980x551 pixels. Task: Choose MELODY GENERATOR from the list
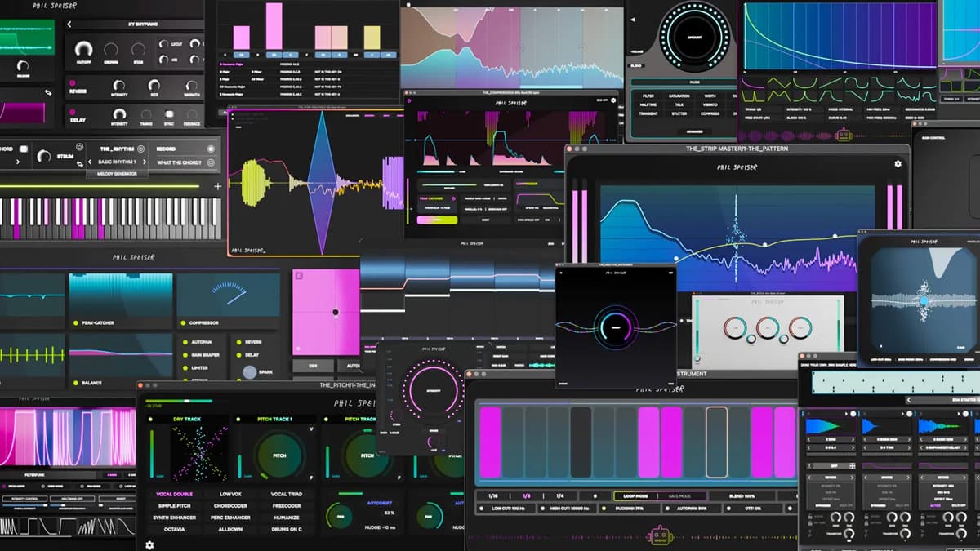117,174
